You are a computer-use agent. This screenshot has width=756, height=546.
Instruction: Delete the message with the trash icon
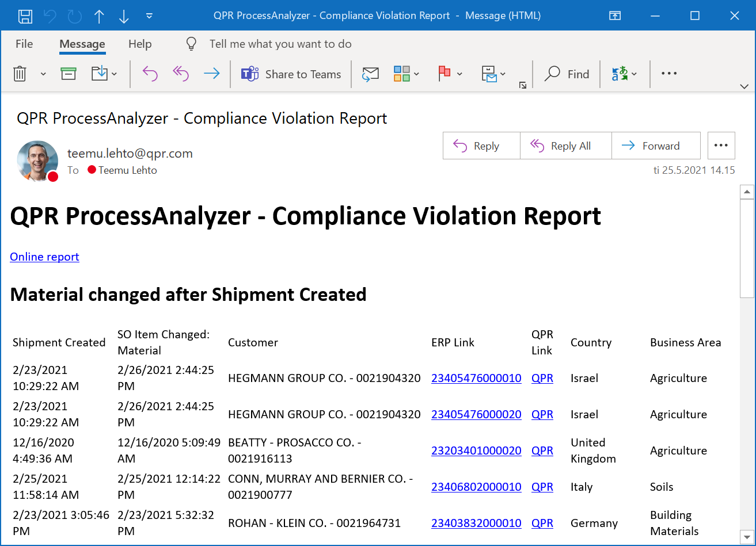tap(20, 74)
